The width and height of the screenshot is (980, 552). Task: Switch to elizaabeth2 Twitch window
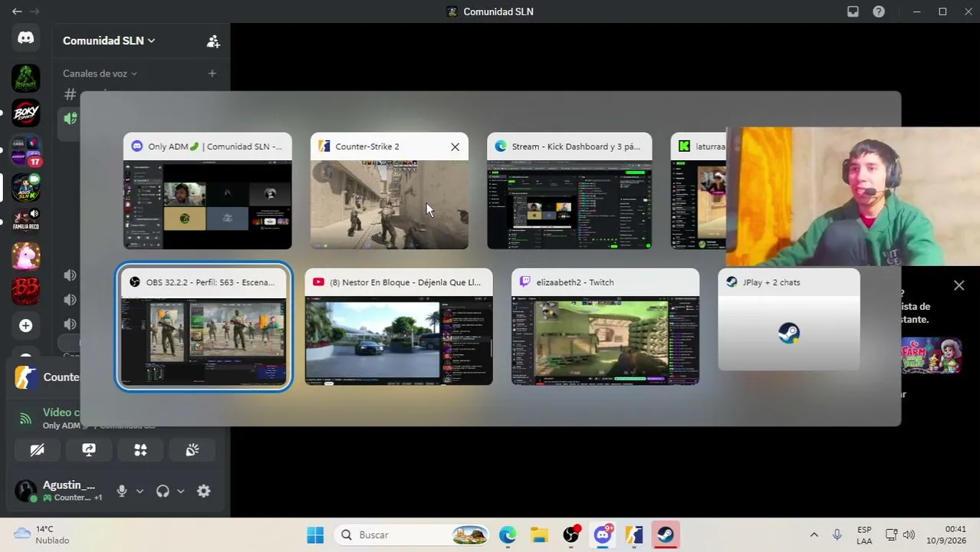tap(605, 327)
